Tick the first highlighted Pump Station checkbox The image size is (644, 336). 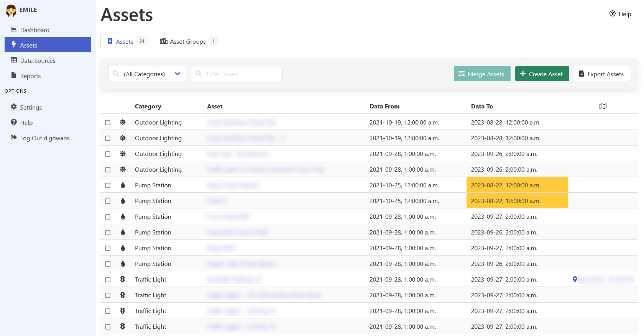click(x=108, y=185)
